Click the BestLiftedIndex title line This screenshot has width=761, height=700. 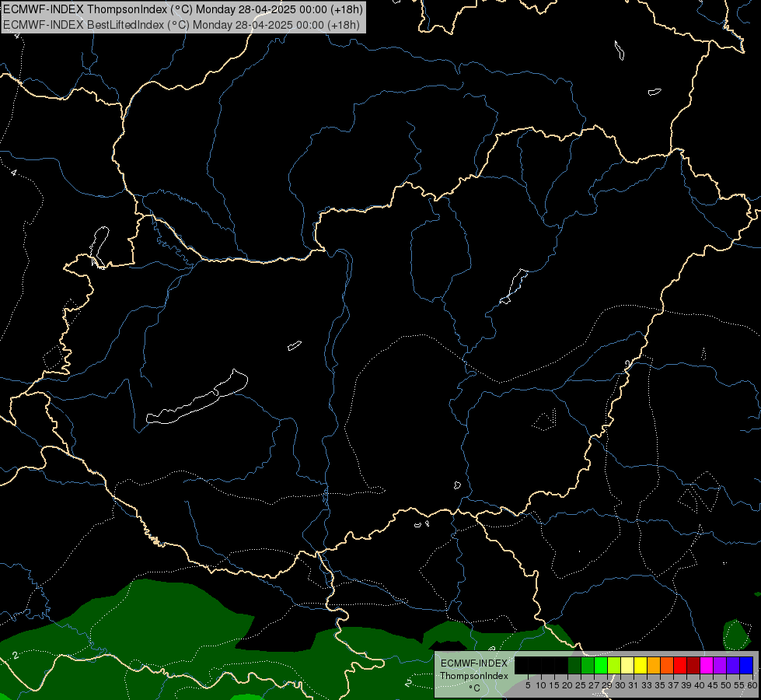point(182,25)
